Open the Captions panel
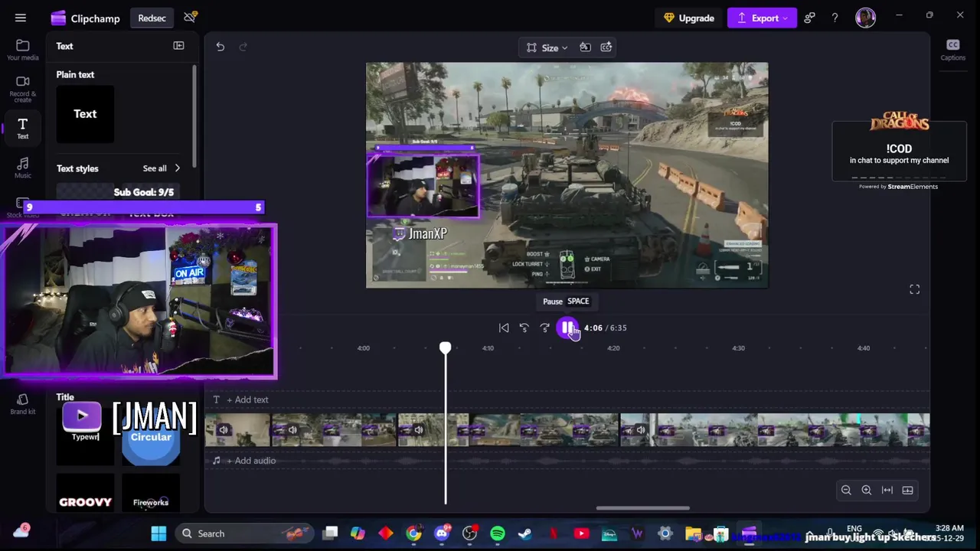 [x=952, y=50]
